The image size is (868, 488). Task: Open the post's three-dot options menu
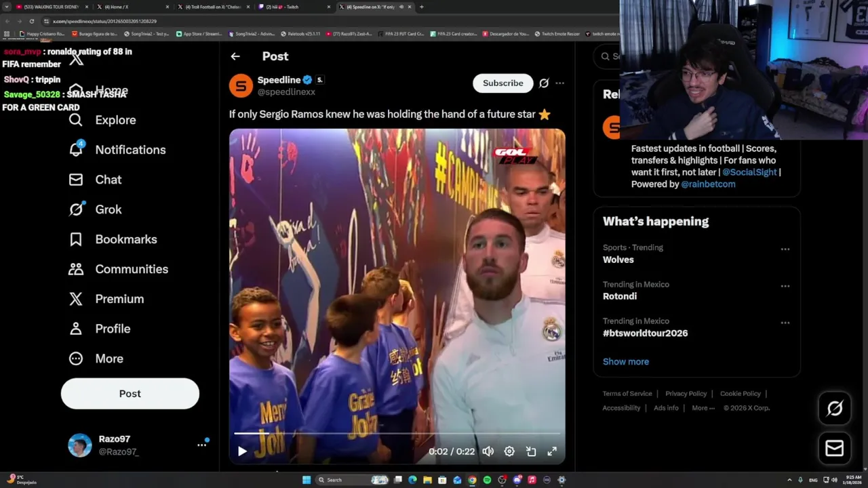[x=559, y=83]
